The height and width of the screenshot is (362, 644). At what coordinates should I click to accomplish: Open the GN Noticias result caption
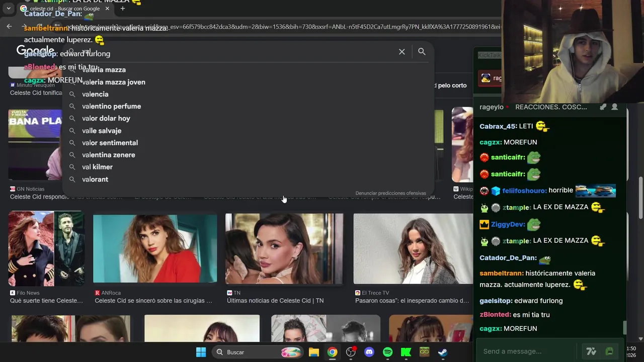pyautogui.click(x=66, y=197)
